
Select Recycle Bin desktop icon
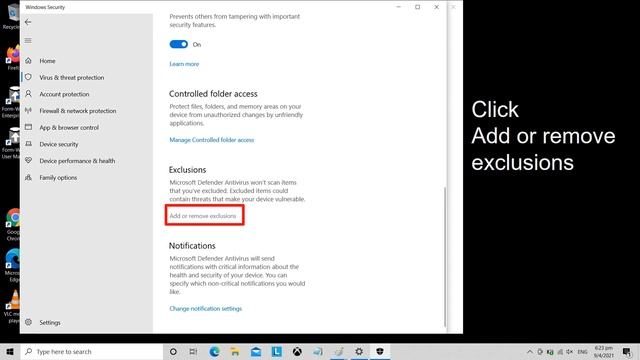[x=11, y=16]
